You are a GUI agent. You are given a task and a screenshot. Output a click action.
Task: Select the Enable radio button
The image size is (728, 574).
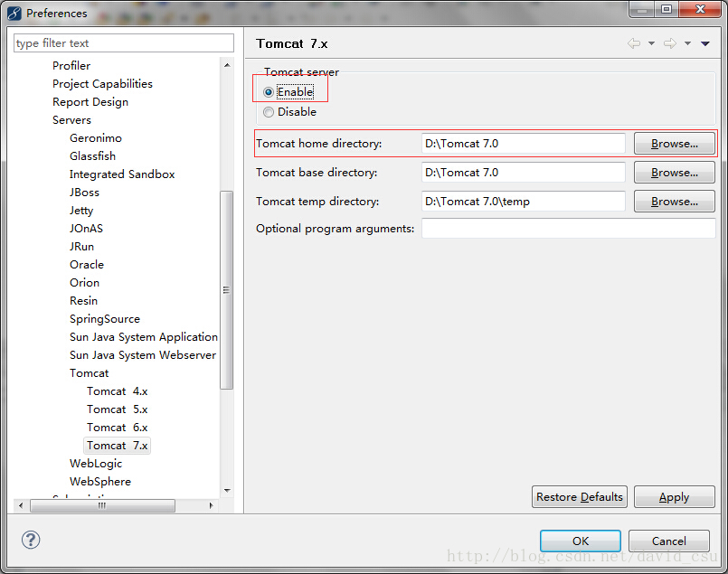269,92
